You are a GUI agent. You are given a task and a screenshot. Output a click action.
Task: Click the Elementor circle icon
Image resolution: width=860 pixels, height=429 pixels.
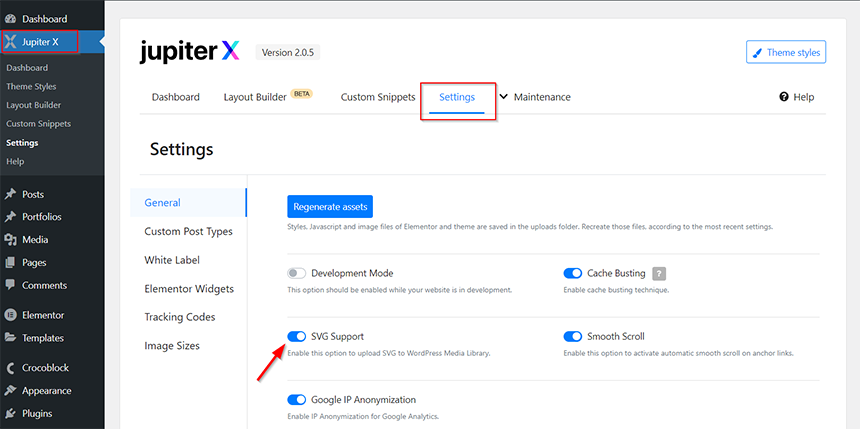[10, 315]
